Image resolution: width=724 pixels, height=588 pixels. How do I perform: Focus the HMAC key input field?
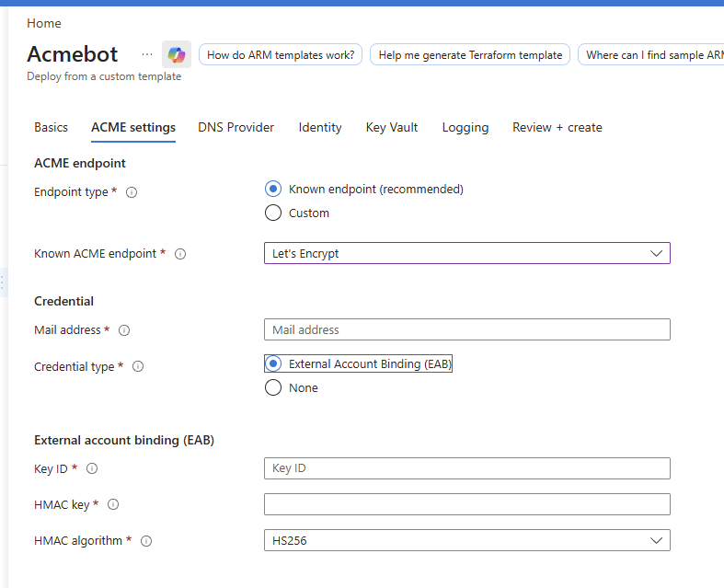pos(467,504)
